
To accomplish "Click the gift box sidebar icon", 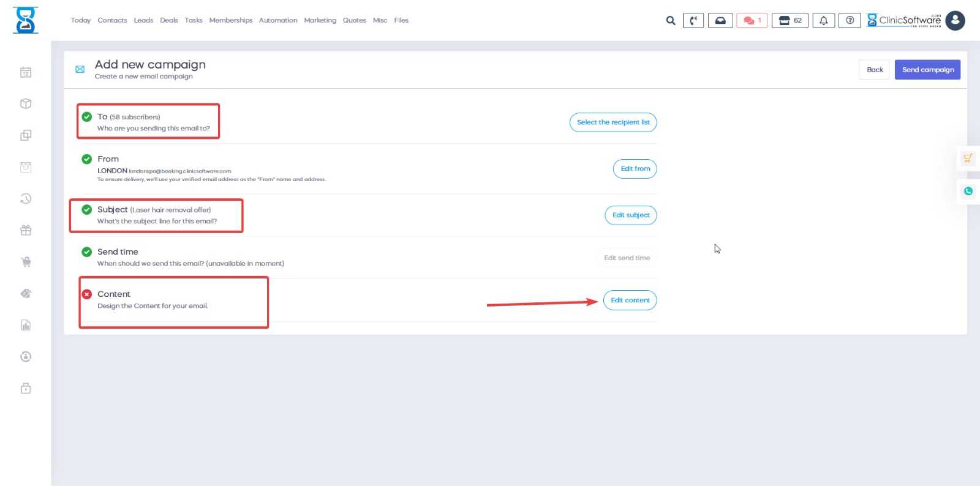I will [x=26, y=231].
